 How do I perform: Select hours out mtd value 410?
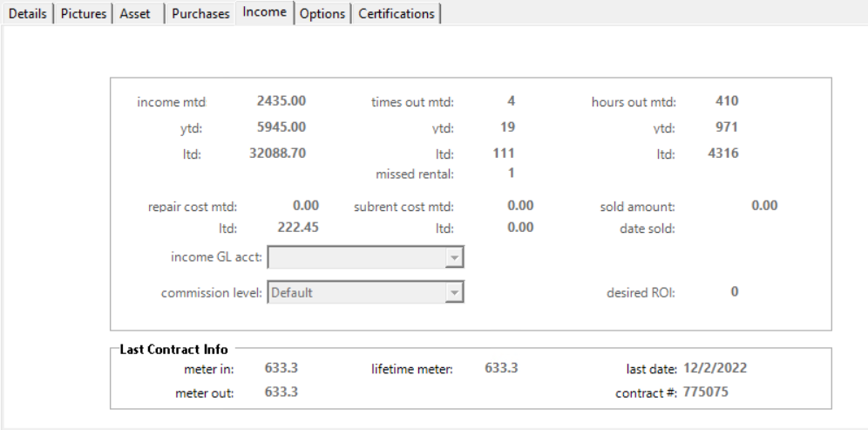[x=727, y=101]
